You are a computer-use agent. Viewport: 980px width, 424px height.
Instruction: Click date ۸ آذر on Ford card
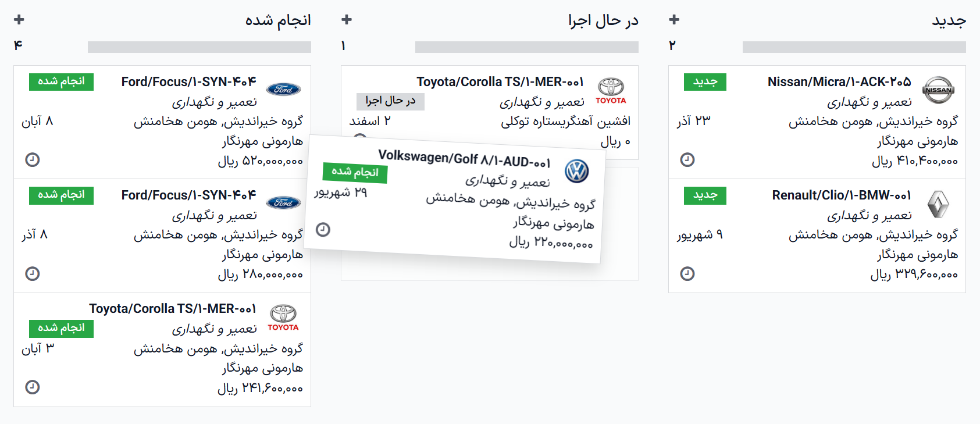pyautogui.click(x=35, y=234)
